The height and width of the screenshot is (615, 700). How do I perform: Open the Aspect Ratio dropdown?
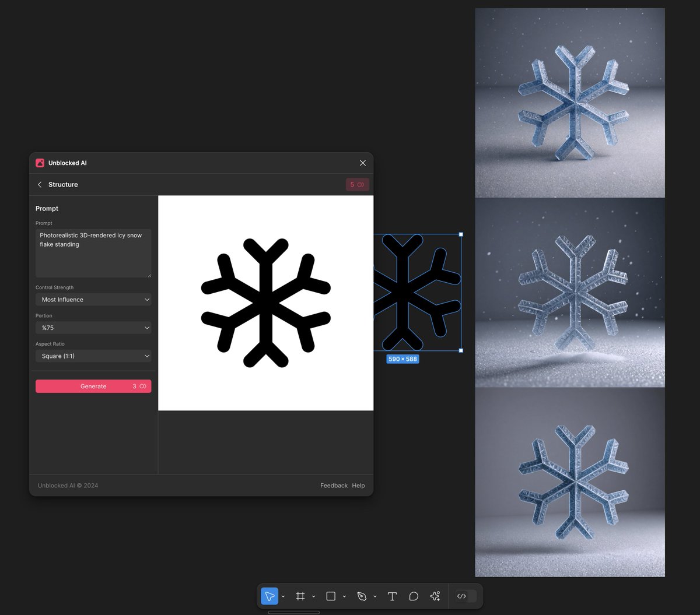pyautogui.click(x=93, y=356)
